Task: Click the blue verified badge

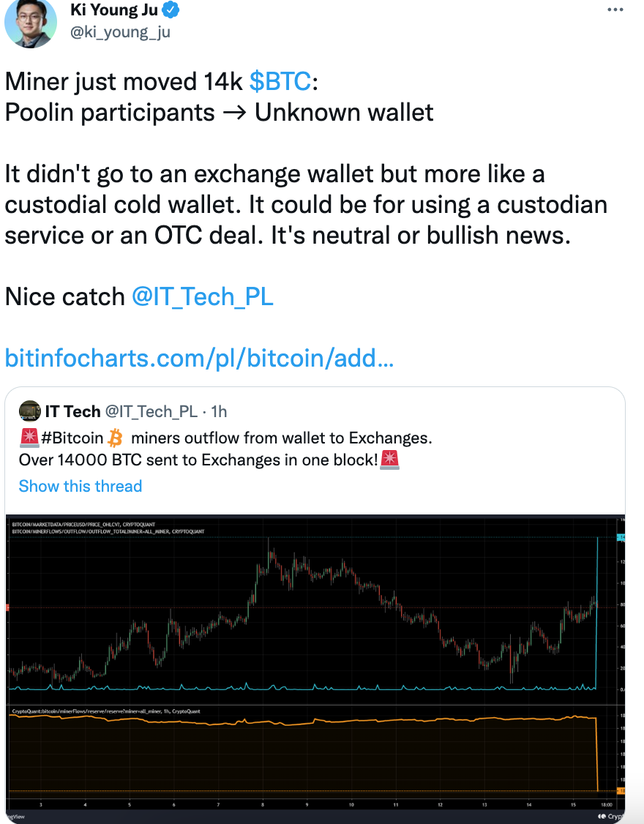Action: [x=171, y=11]
